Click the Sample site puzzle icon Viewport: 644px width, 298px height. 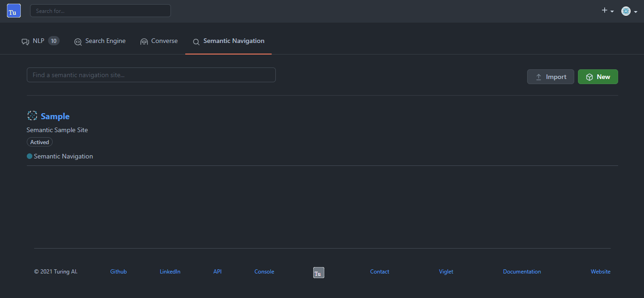pyautogui.click(x=32, y=116)
